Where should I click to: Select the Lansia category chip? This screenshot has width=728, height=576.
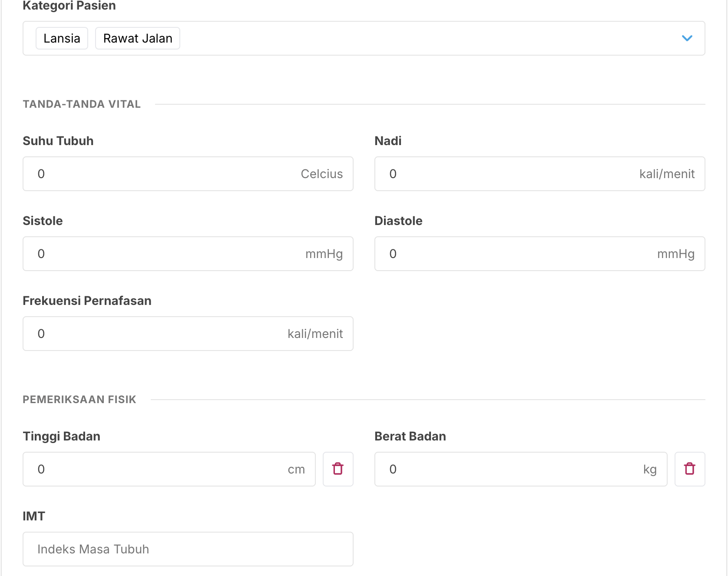pyautogui.click(x=62, y=38)
